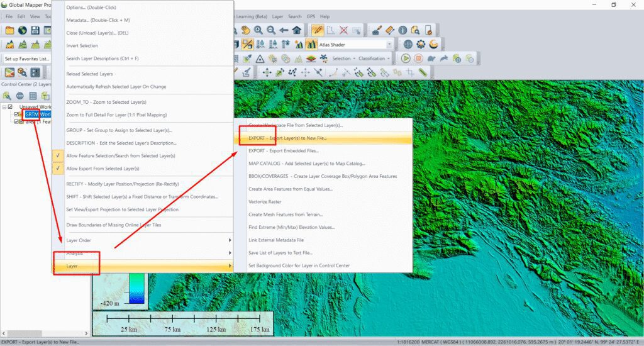Image resolution: width=644 pixels, height=346 pixels.
Task: Select Metadata... (Double-Click + M) entry
Action: [142, 20]
